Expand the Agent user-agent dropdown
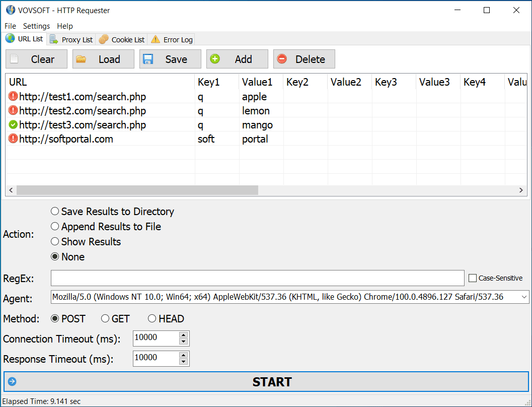This screenshot has width=532, height=407. coord(524,297)
